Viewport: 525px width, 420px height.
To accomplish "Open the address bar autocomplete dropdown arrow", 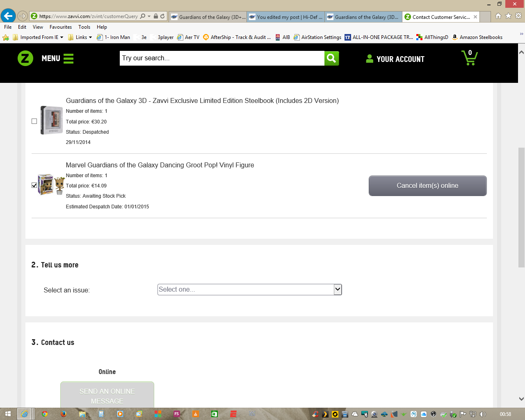I will point(149,16).
